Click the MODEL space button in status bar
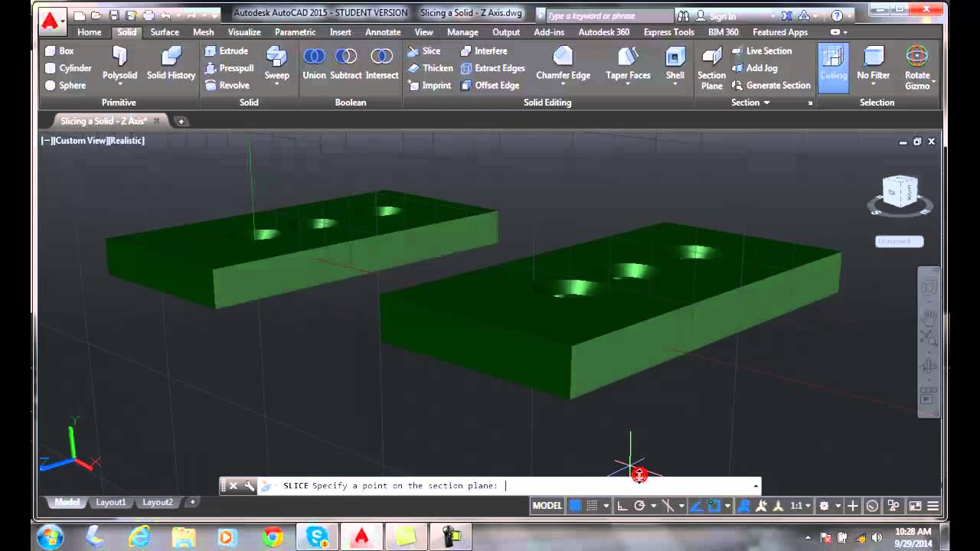980x551 pixels. (x=547, y=506)
